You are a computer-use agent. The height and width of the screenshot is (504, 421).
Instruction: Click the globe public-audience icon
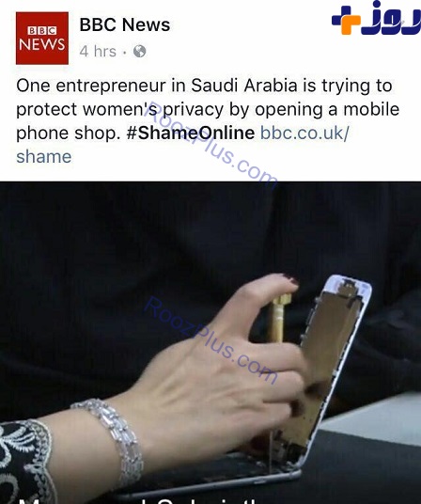[139, 51]
